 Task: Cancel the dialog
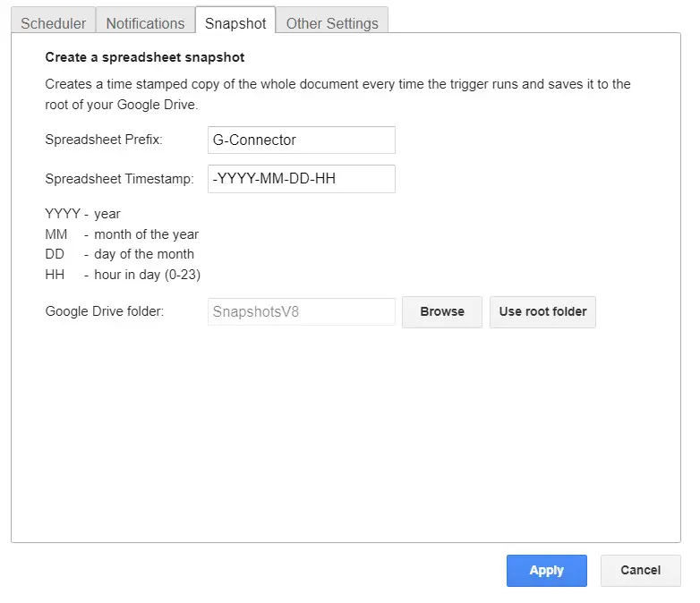pos(640,570)
